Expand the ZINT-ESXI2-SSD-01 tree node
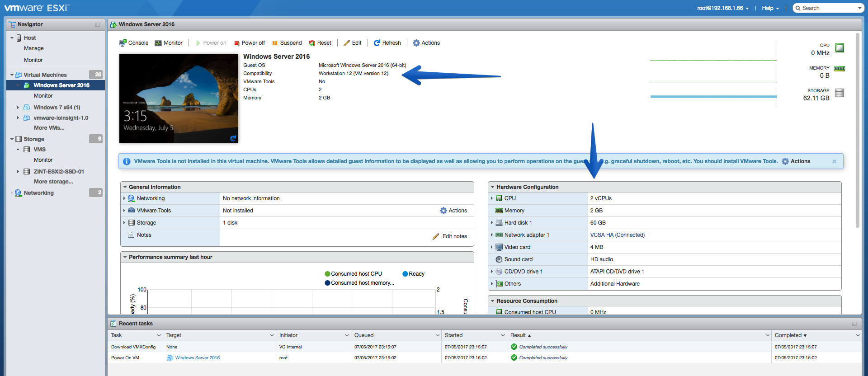868x376 pixels. click(x=18, y=172)
